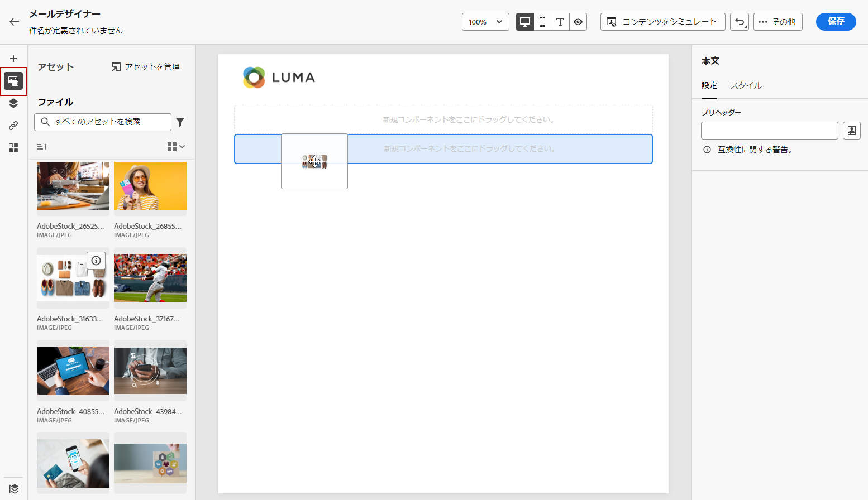Click 件名が定義されていません subject text
The width and height of the screenshot is (868, 500).
pyautogui.click(x=76, y=31)
